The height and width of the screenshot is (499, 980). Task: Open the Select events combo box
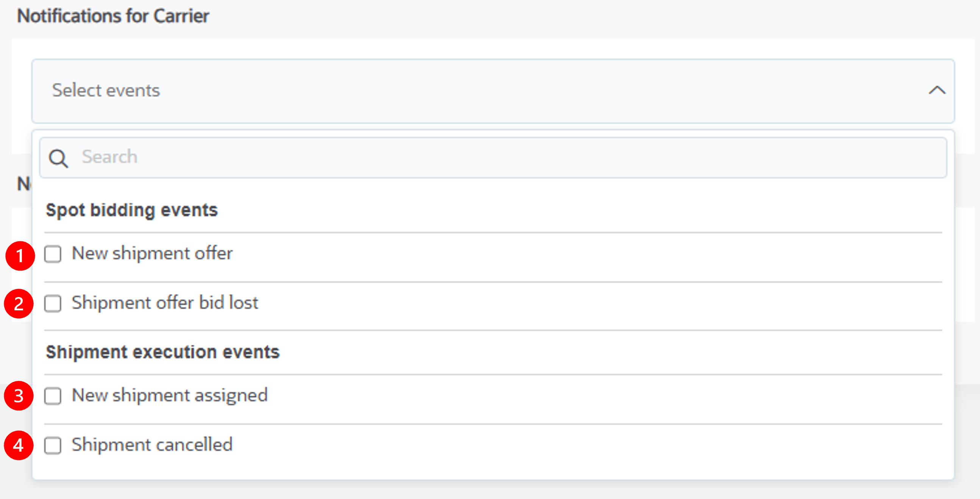493,91
